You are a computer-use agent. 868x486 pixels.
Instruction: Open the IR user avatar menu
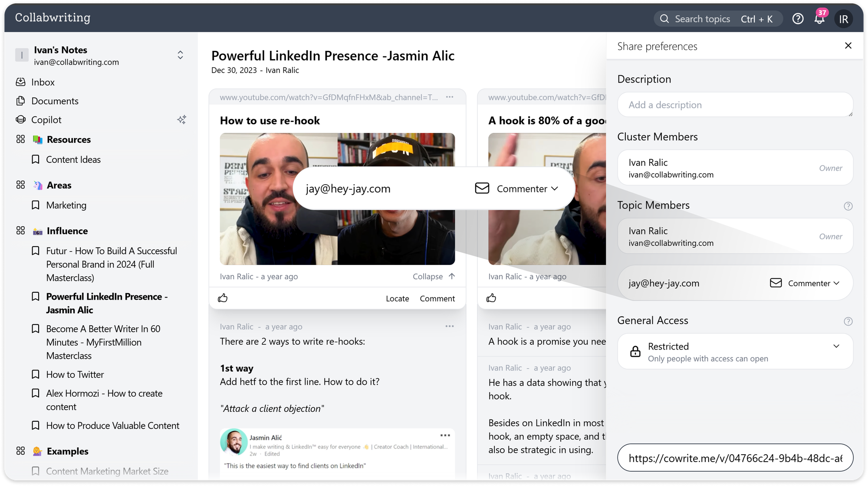[x=843, y=19]
